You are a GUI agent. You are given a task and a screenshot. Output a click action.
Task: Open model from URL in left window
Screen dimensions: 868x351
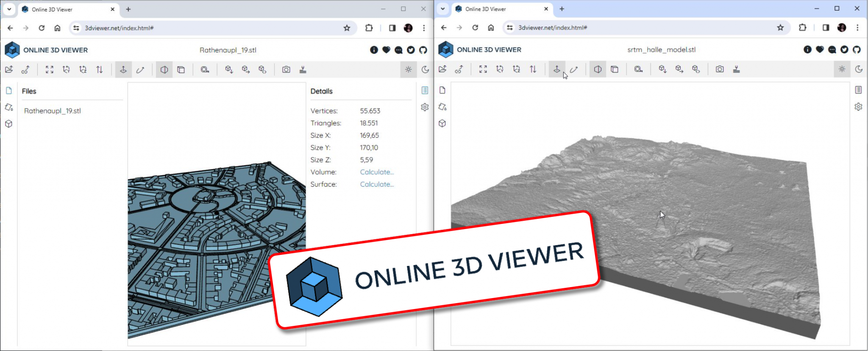(x=26, y=69)
